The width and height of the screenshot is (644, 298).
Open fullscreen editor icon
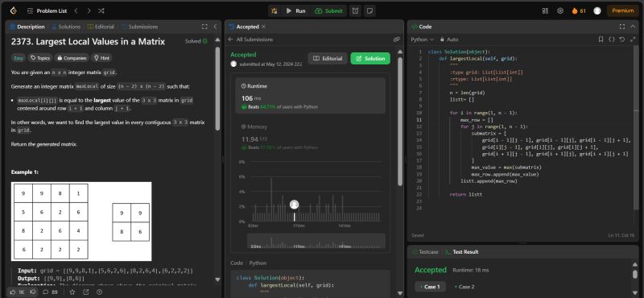click(x=633, y=39)
